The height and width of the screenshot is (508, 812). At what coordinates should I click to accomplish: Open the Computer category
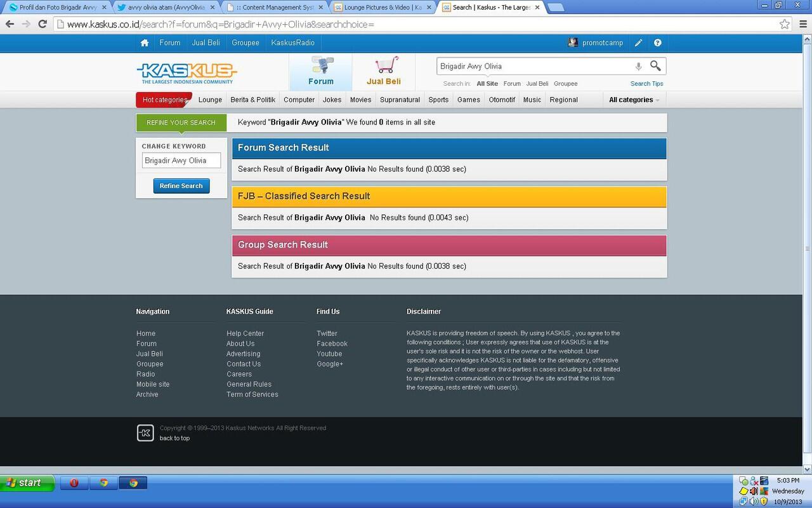(299, 100)
